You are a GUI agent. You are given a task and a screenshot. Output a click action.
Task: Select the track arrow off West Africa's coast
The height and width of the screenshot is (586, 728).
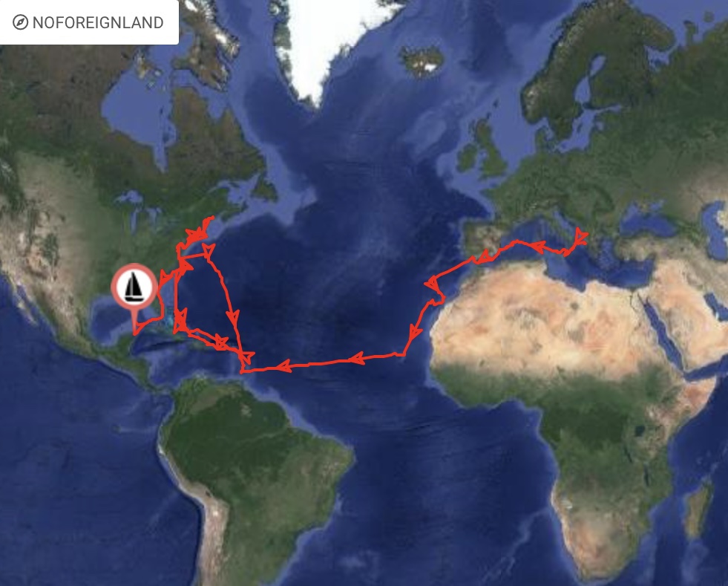tap(416, 331)
